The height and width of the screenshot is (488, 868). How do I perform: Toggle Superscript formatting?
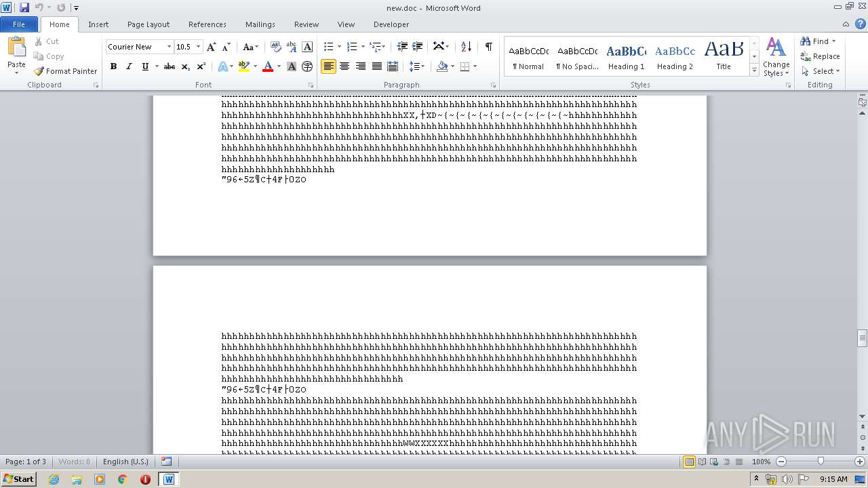coord(201,66)
